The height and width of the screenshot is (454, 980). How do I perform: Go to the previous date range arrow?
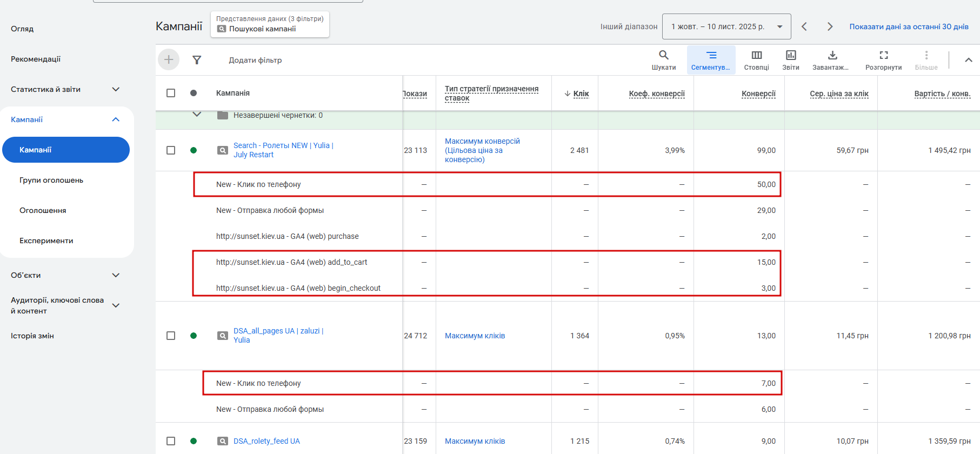tap(804, 26)
